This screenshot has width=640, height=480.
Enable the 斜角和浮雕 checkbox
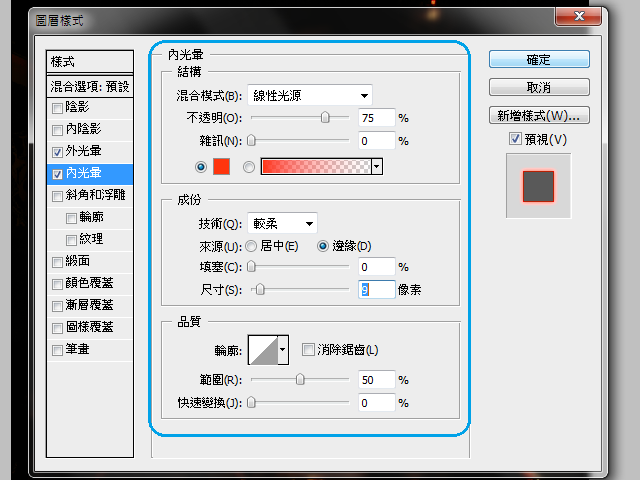[x=57, y=196]
